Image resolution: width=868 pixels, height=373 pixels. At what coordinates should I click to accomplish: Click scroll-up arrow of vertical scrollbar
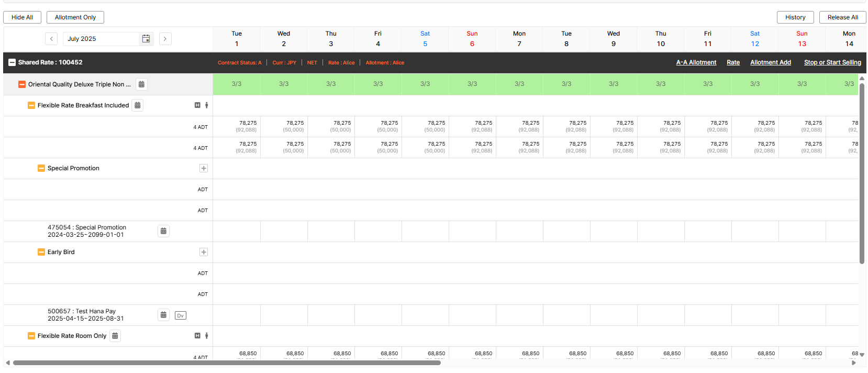(862, 78)
